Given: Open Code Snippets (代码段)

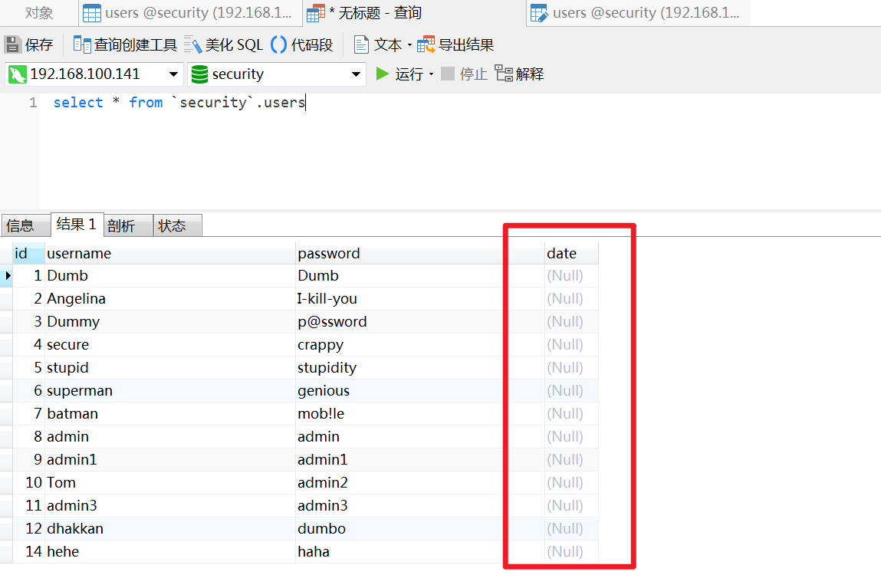Looking at the screenshot, I should pos(302,44).
